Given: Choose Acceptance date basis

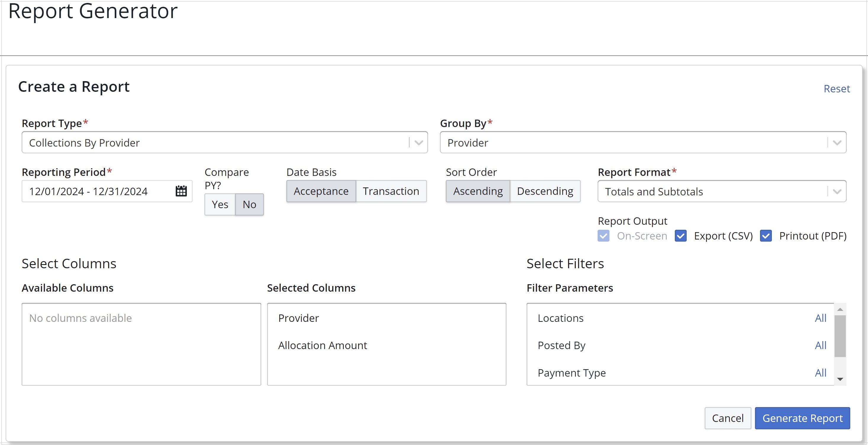Looking at the screenshot, I should [321, 191].
